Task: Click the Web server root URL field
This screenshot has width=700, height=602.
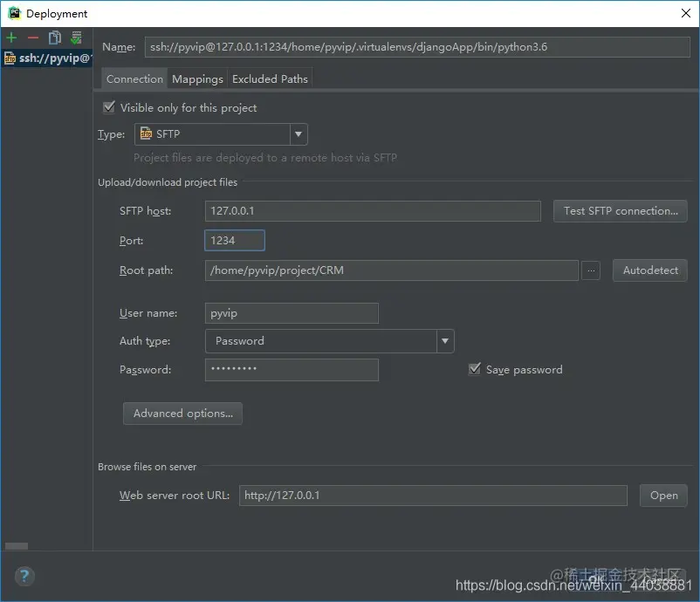Action: point(433,496)
